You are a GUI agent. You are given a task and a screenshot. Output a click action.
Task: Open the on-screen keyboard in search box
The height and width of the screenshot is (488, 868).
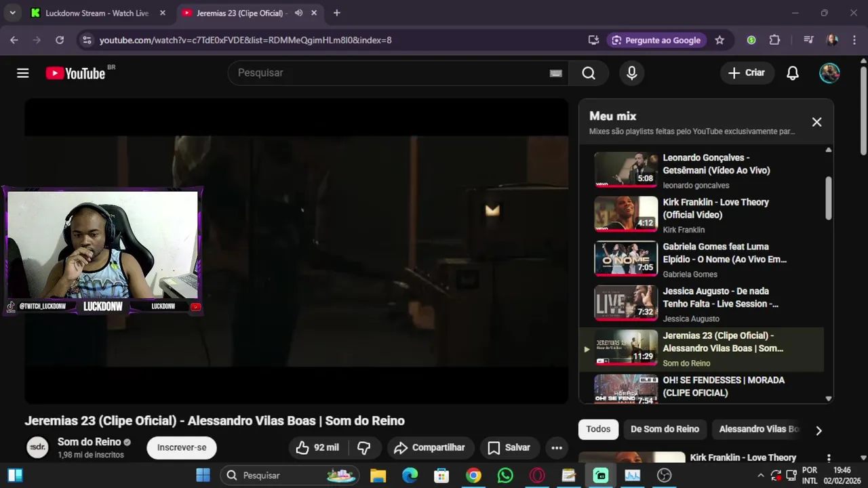pyautogui.click(x=556, y=73)
